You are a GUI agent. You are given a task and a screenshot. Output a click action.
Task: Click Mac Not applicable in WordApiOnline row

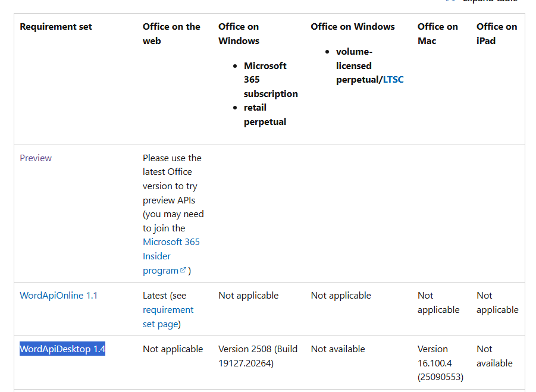click(x=438, y=303)
